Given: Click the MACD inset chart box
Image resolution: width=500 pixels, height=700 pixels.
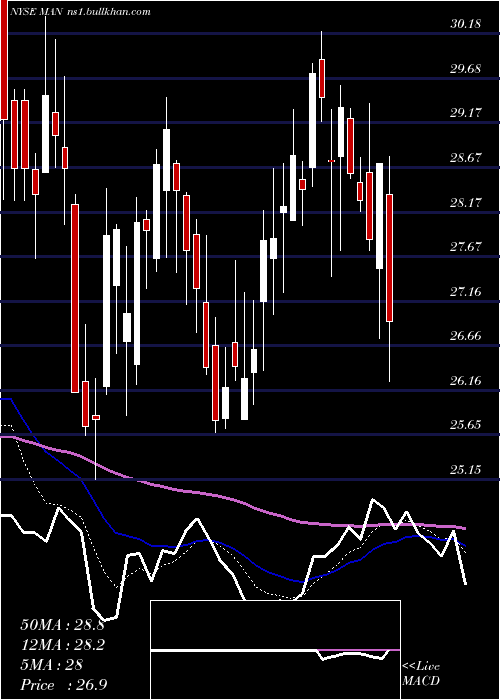Looking at the screenshot, I should 275,650.
